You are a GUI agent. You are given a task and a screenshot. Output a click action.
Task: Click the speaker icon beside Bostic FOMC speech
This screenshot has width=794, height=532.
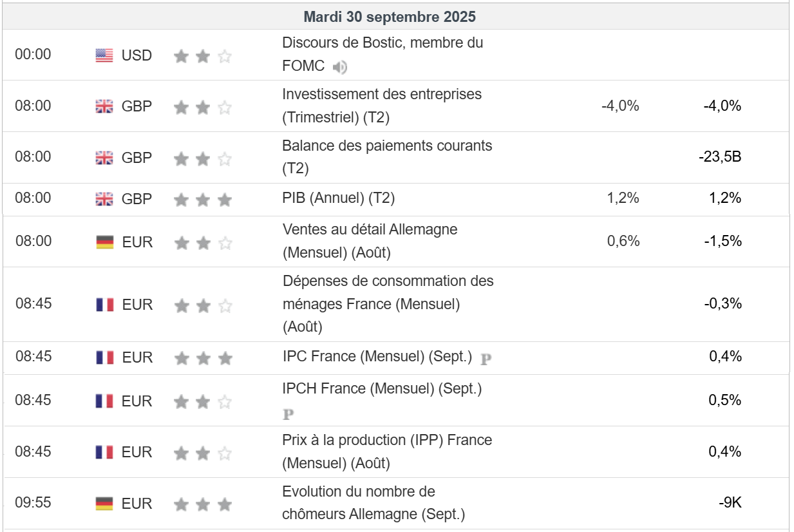pyautogui.click(x=339, y=67)
